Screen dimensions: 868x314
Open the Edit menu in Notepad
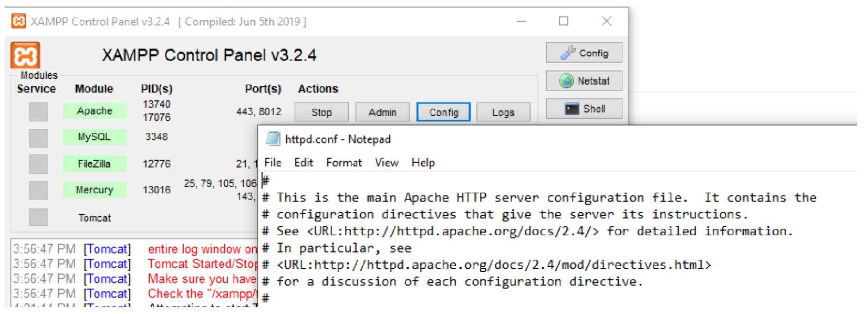[x=304, y=163]
